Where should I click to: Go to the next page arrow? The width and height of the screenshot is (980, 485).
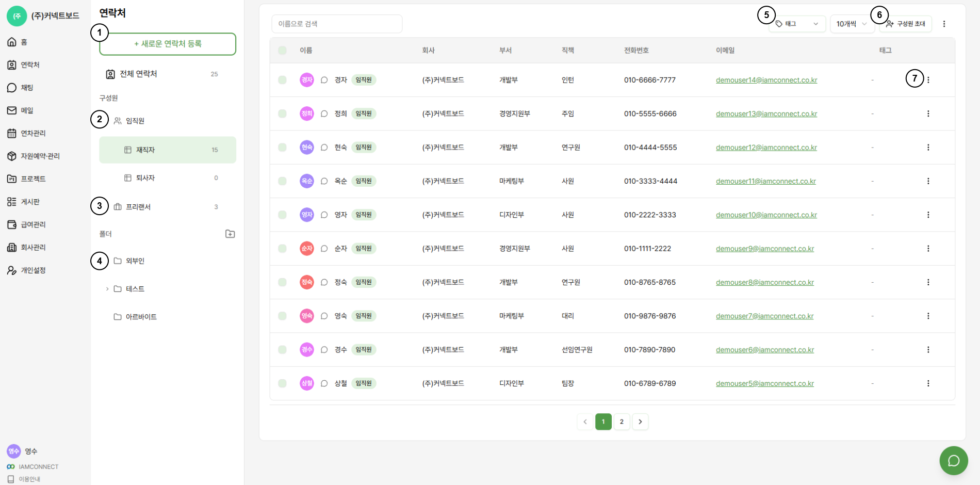(x=640, y=422)
